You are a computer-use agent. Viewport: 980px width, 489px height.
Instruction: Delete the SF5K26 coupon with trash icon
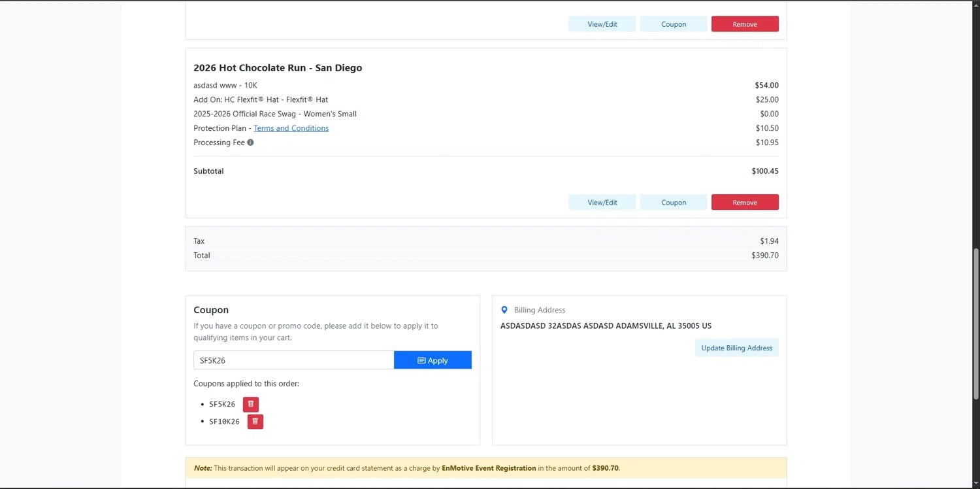(251, 404)
